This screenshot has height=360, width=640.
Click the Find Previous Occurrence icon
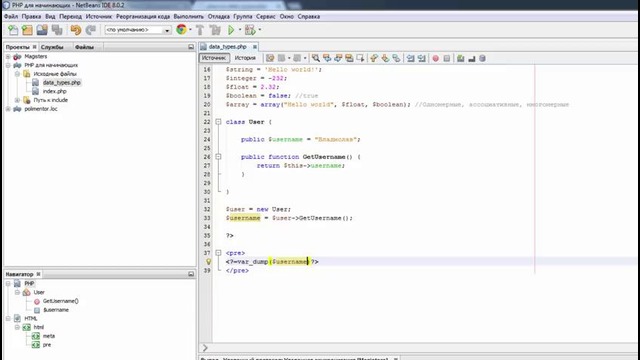tap(327, 58)
